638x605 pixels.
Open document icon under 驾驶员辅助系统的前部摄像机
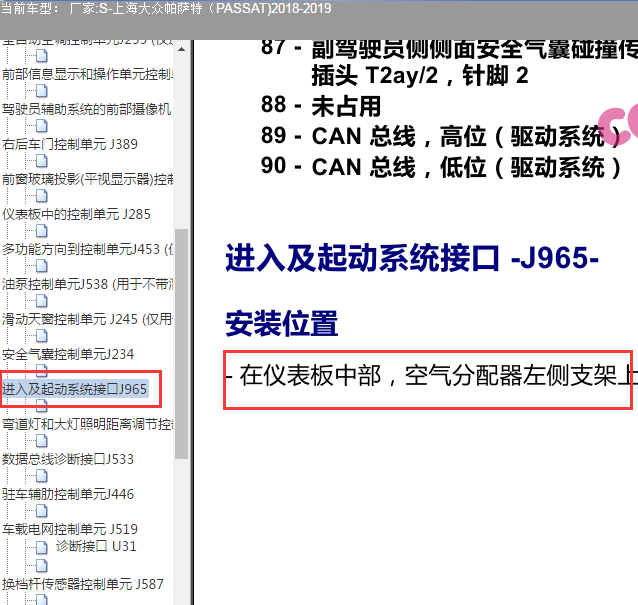pos(42,126)
